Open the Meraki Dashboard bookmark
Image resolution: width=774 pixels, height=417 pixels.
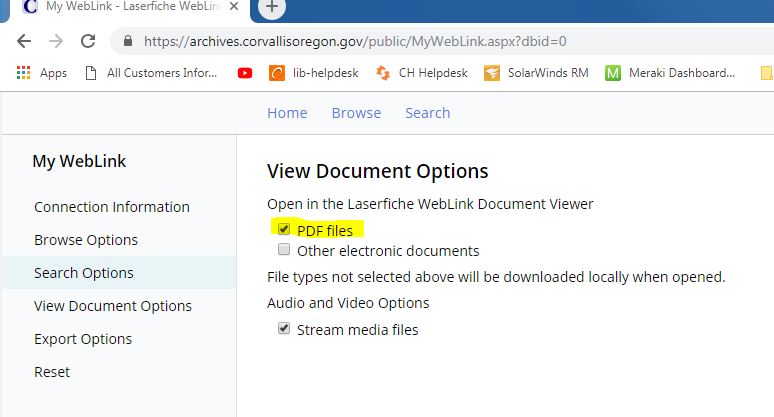coord(670,73)
